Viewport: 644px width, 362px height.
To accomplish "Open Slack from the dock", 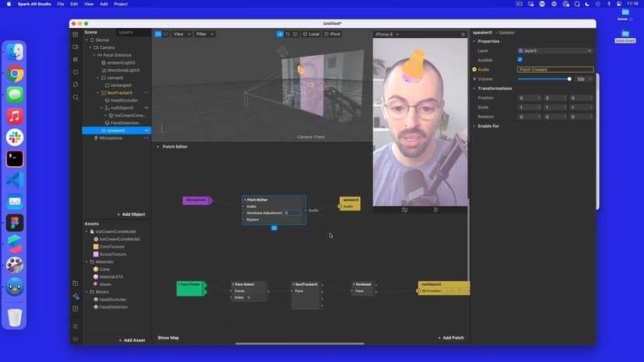I will 15,137.
